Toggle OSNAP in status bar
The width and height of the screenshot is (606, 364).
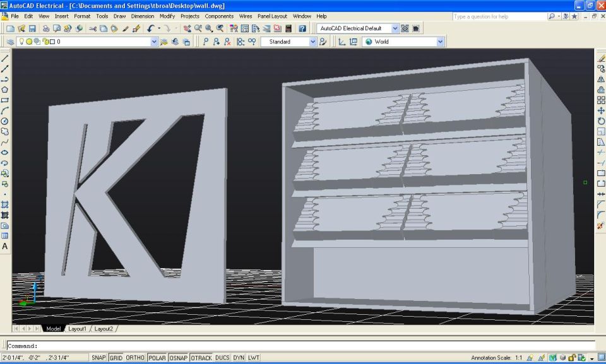[x=178, y=358]
